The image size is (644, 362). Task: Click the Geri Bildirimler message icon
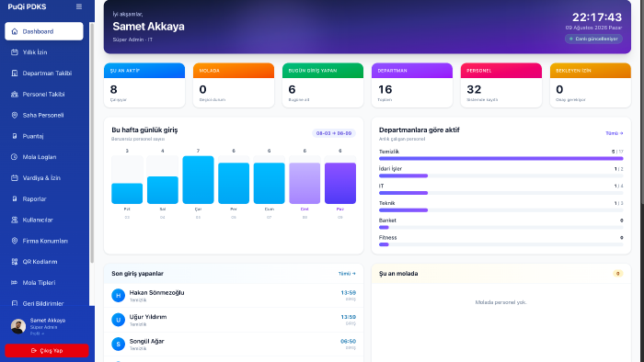coord(15,303)
